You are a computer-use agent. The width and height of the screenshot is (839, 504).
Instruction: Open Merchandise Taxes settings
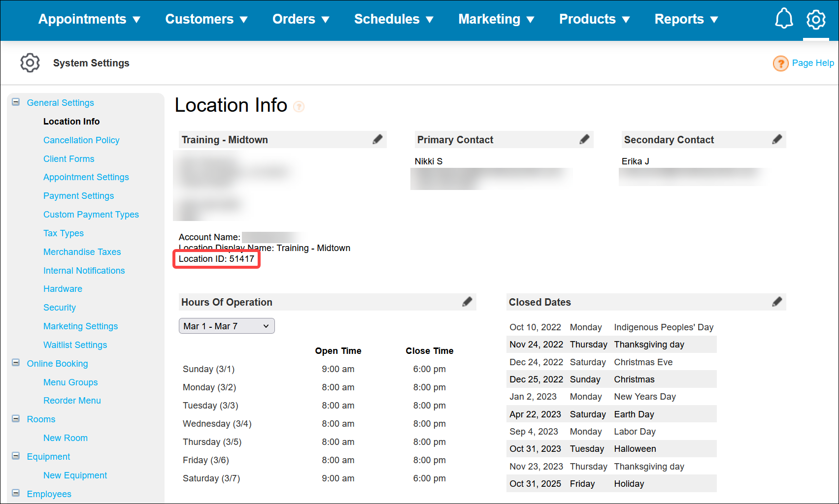click(82, 252)
